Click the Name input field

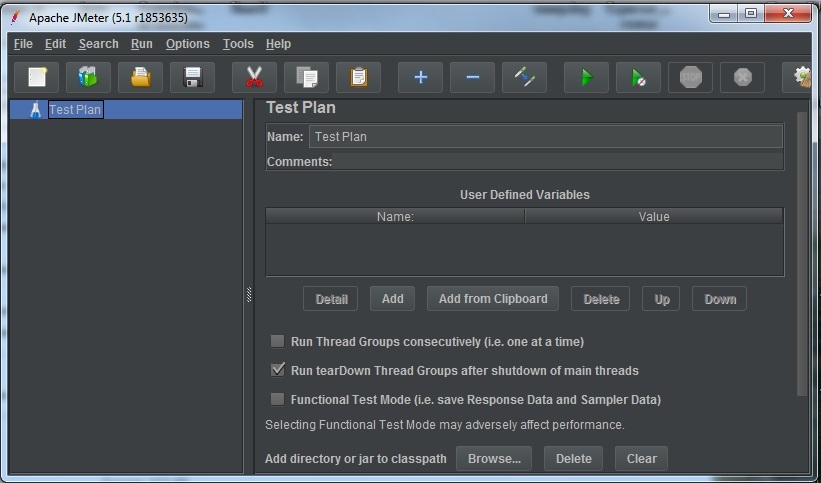(x=546, y=137)
